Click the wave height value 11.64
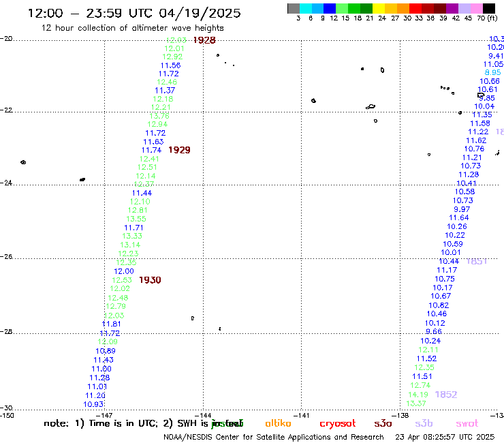This screenshot has width=504, height=443. point(459,218)
